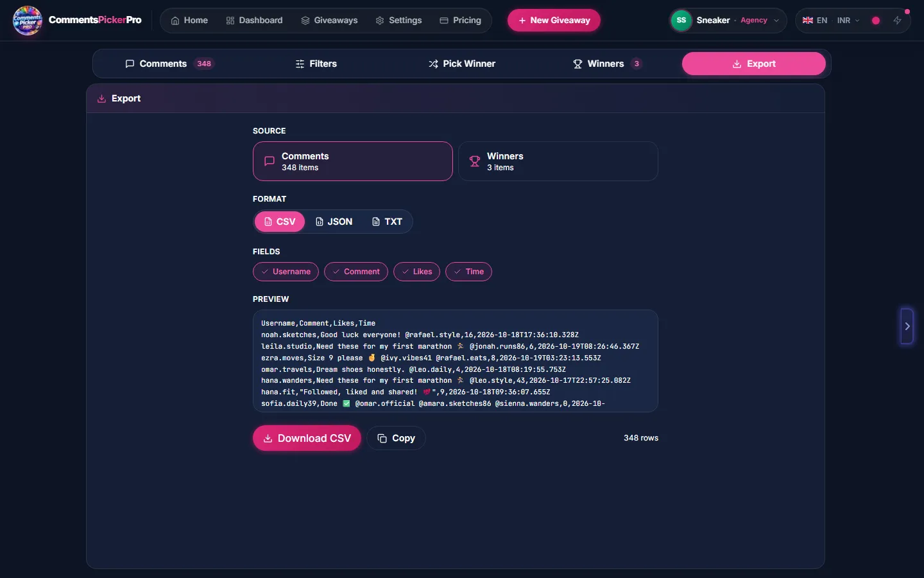Select the Export tab
Viewport: 924px width, 578px height.
[753, 64]
